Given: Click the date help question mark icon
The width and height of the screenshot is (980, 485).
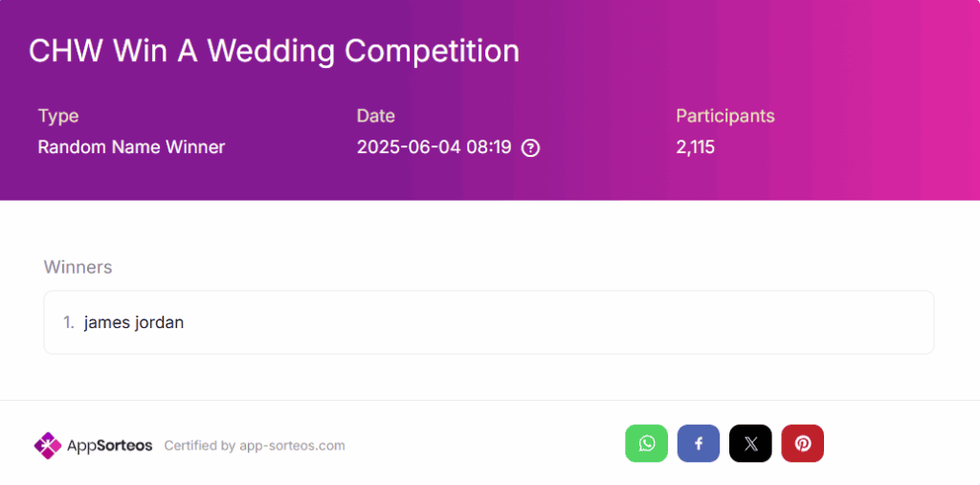Looking at the screenshot, I should point(530,148).
